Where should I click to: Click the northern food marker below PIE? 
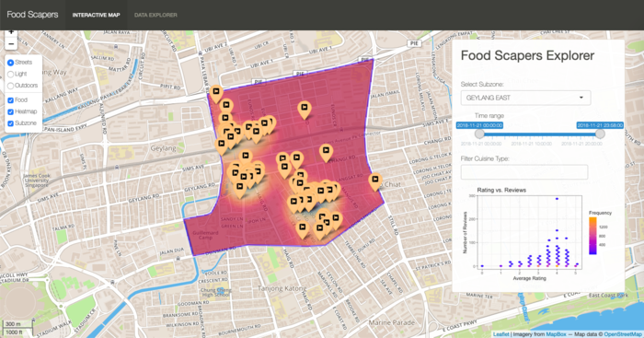[305, 109]
